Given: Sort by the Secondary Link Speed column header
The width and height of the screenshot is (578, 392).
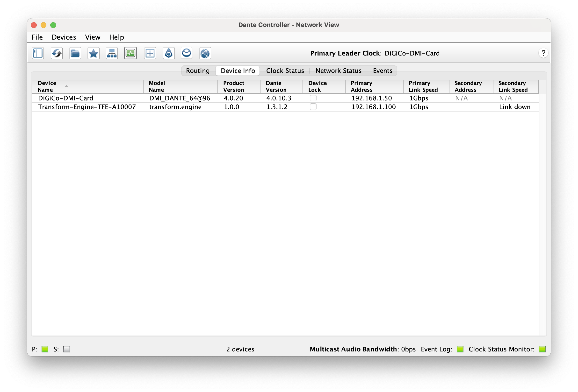Looking at the screenshot, I should coord(516,86).
